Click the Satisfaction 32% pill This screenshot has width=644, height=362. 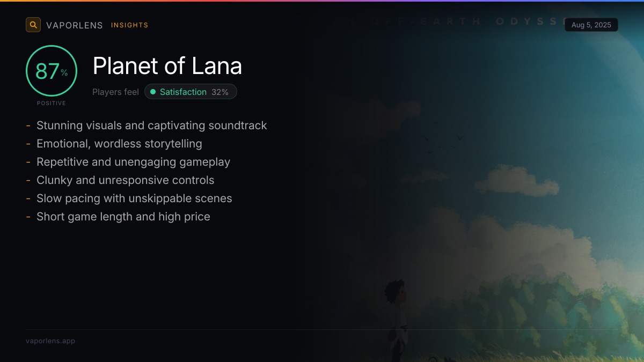(191, 92)
